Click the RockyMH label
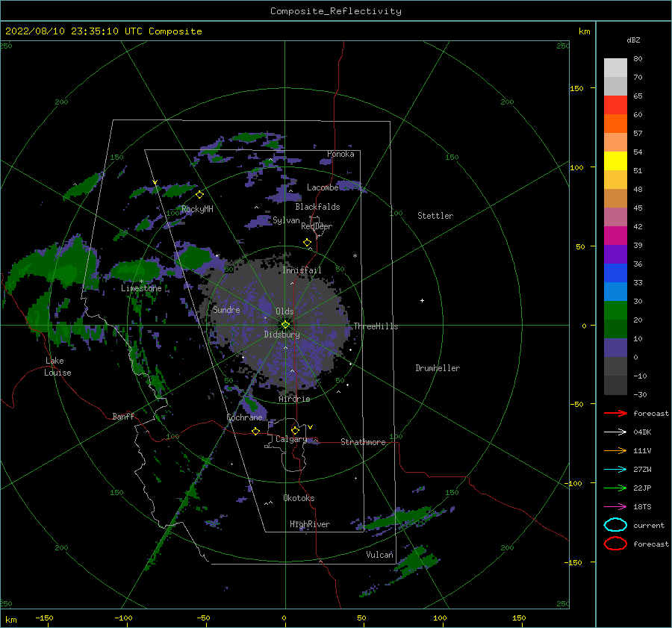The image size is (672, 628). 197,209
